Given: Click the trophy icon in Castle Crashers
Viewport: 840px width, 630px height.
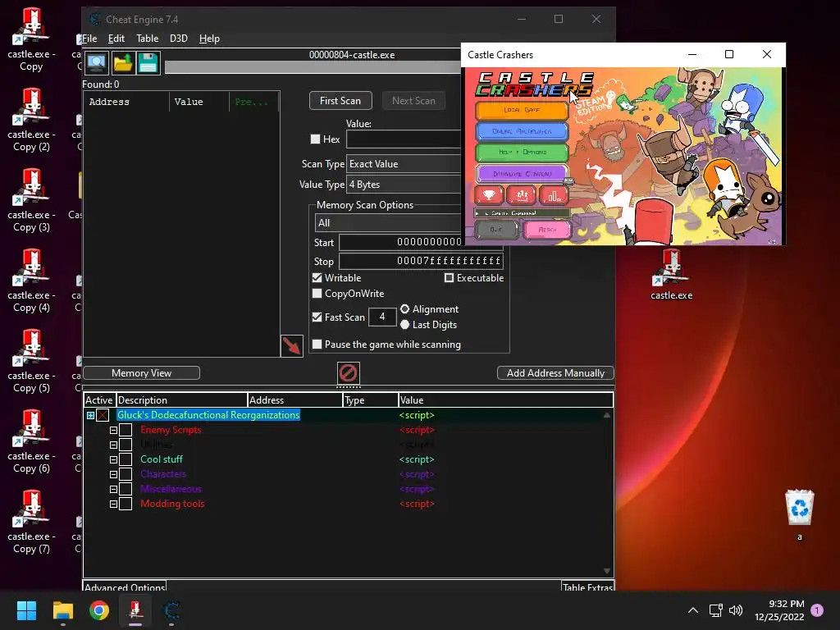Looking at the screenshot, I should [x=489, y=195].
